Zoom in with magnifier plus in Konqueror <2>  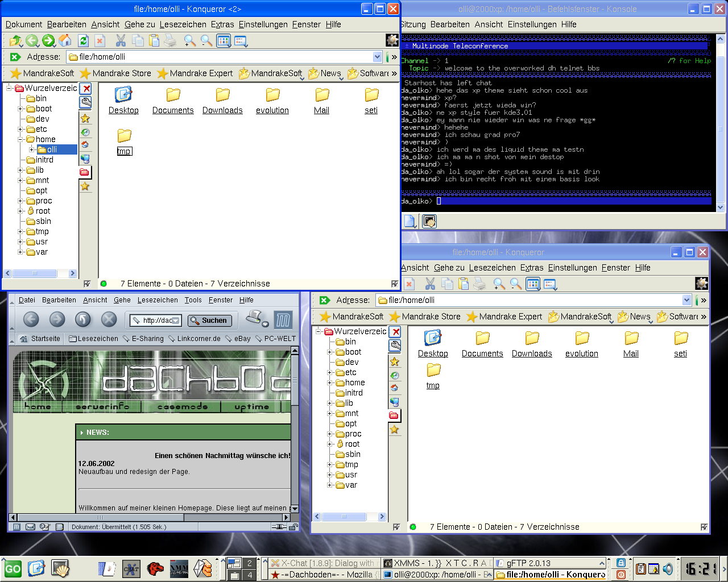pos(190,40)
